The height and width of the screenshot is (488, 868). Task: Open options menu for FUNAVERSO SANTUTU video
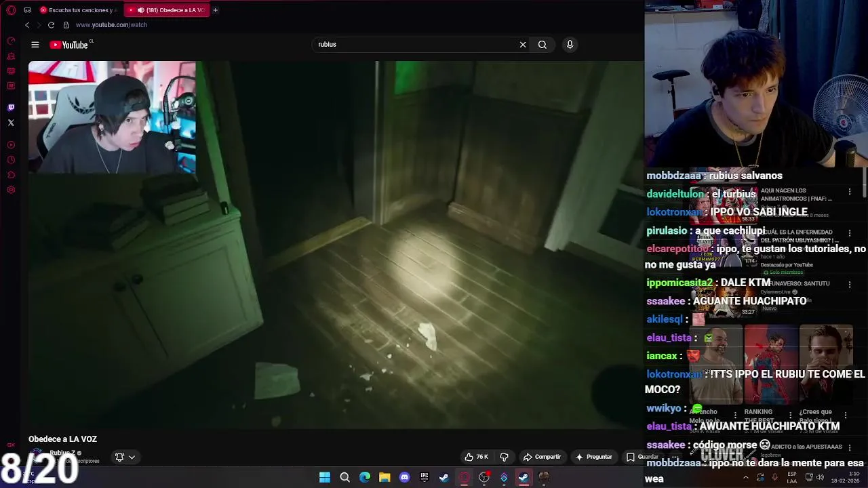[x=849, y=285]
